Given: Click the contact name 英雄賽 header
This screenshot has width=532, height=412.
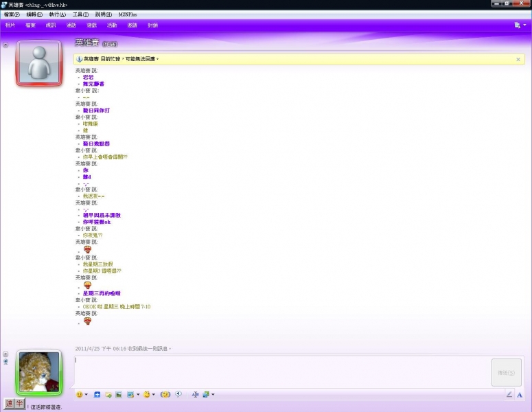Looking at the screenshot, I should [x=87, y=43].
